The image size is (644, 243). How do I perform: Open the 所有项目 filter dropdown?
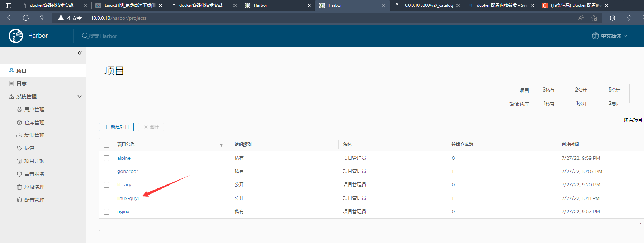click(633, 120)
